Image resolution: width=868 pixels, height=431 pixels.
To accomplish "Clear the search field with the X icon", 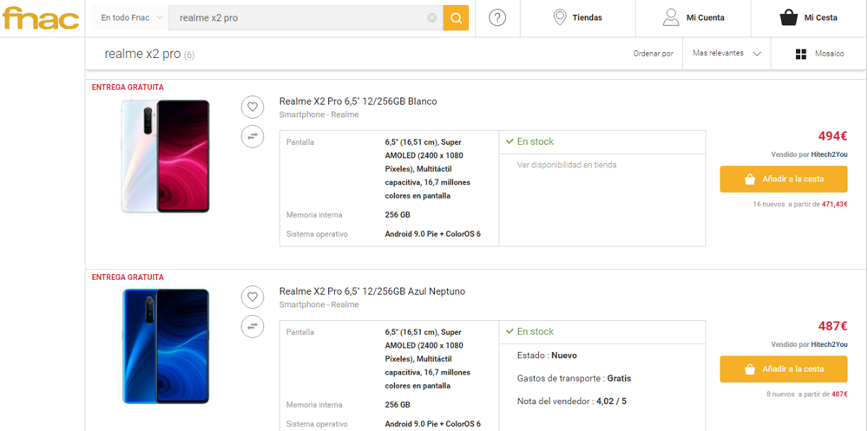I will pos(431,17).
